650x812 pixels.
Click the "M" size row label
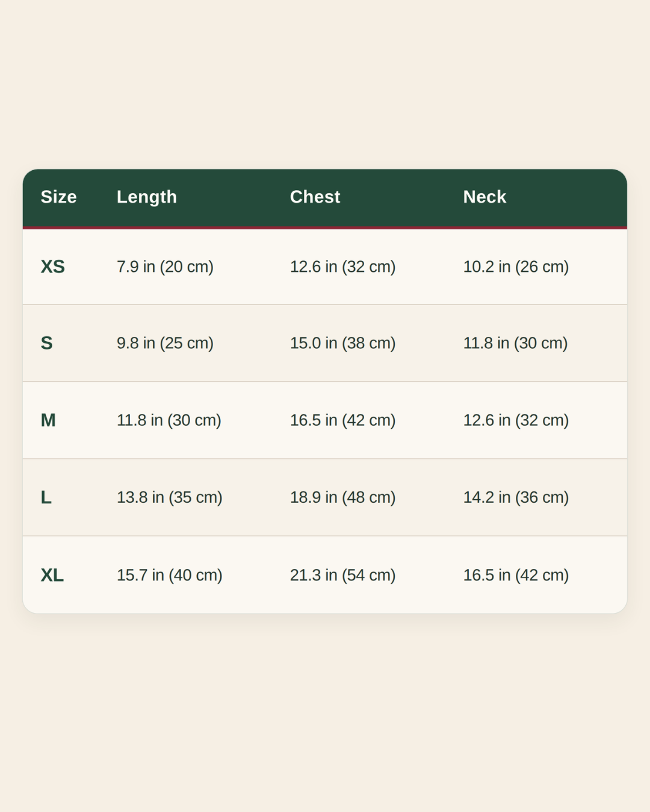coord(48,420)
